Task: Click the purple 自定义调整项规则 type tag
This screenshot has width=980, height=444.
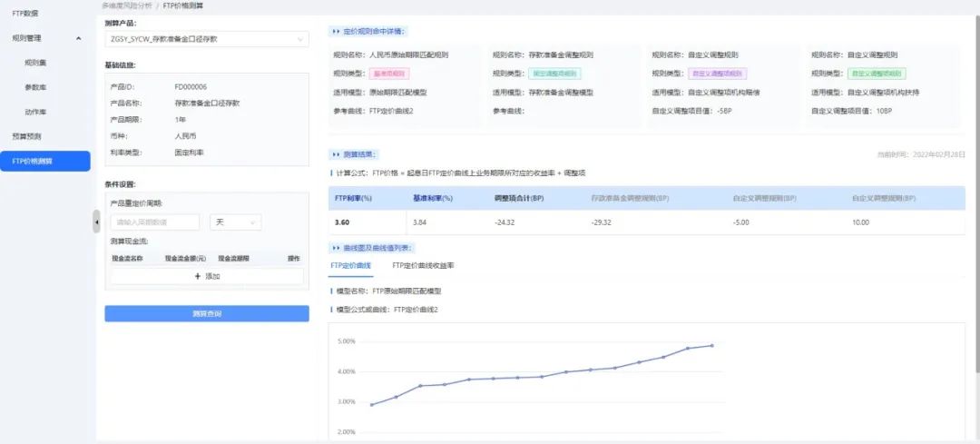Action: (718, 74)
